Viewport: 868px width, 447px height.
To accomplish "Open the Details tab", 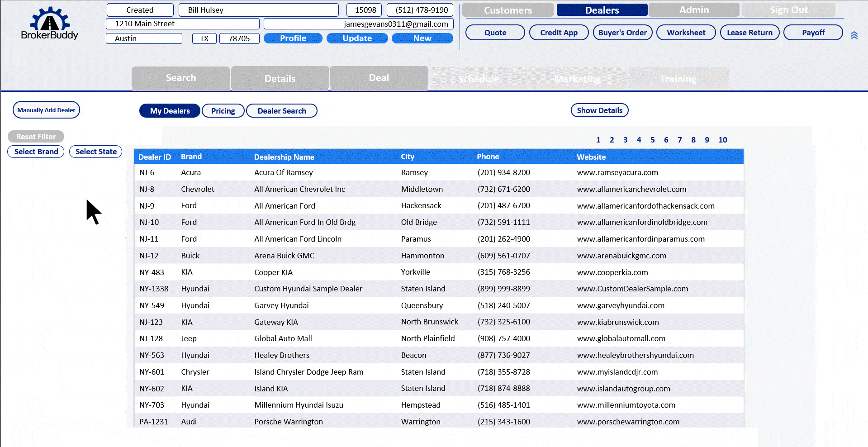I will (280, 79).
